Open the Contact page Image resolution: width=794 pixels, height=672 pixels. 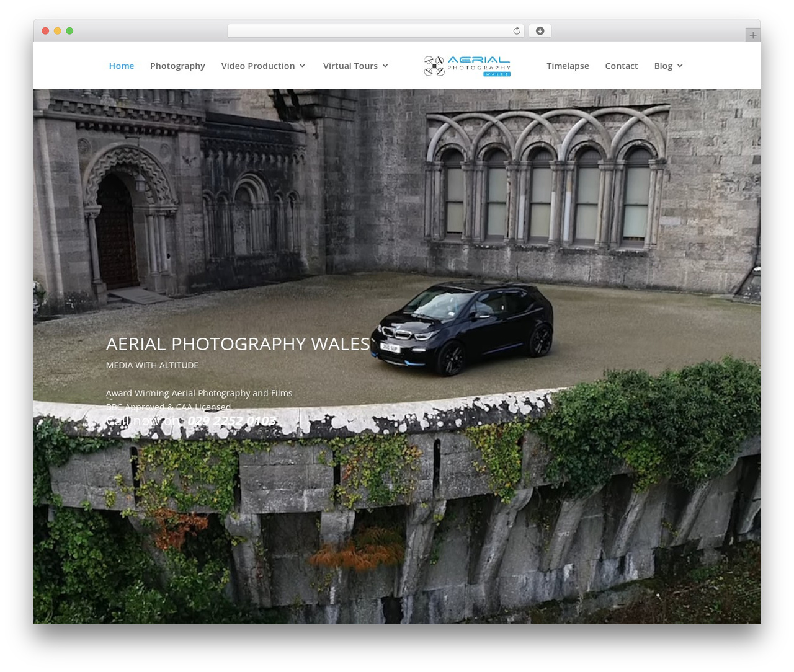pyautogui.click(x=622, y=66)
